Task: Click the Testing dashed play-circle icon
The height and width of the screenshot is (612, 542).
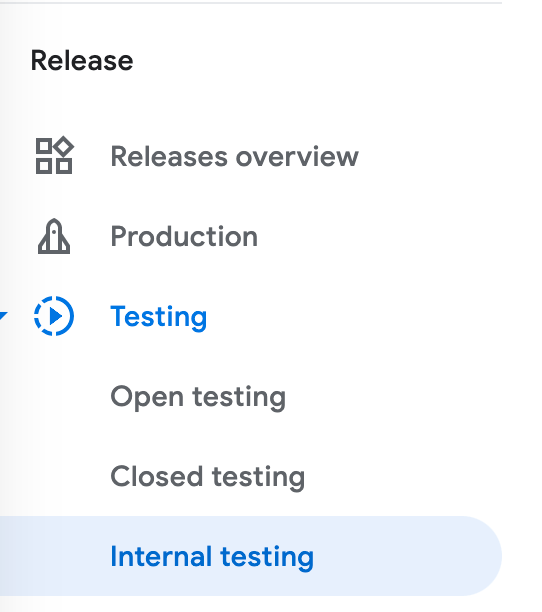Action: click(54, 316)
